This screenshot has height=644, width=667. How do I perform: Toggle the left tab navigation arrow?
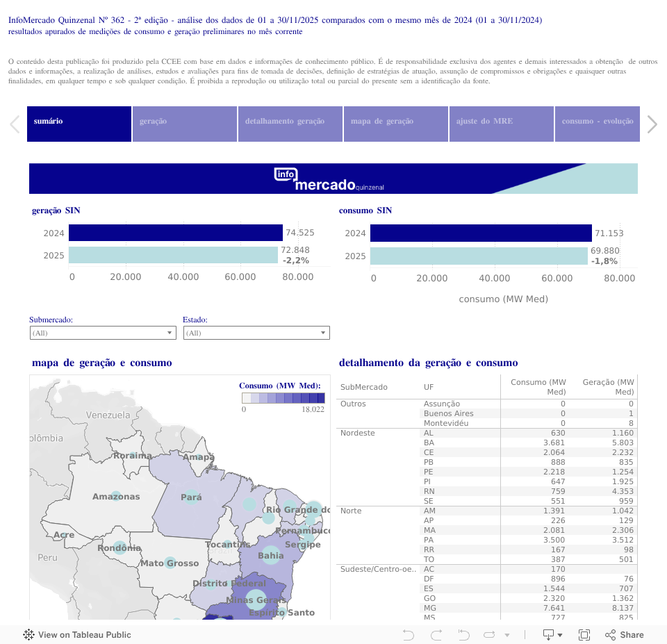[x=14, y=124]
